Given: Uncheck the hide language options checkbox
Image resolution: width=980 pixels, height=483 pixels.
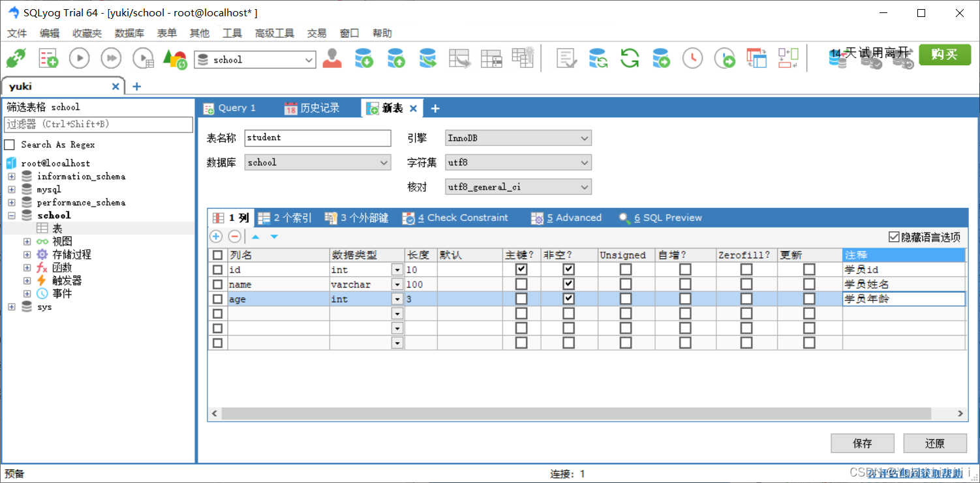Looking at the screenshot, I should pos(894,237).
